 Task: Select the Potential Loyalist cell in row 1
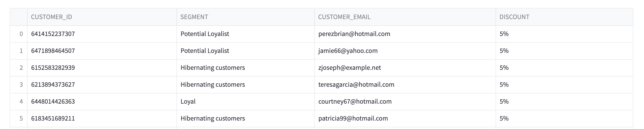coord(246,51)
